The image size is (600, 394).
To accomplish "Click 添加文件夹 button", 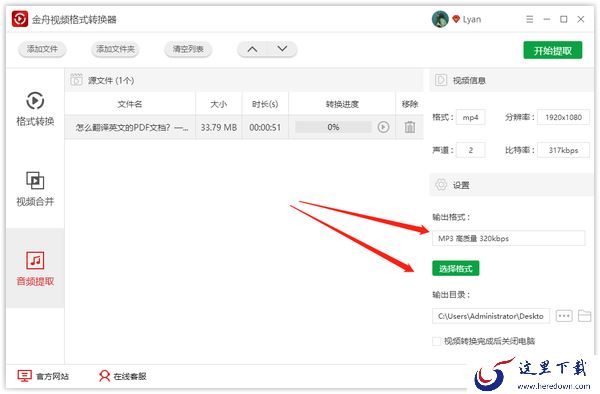I will tap(115, 49).
